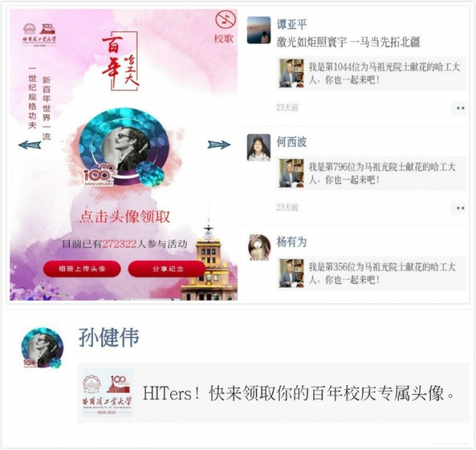This screenshot has height=450, width=476.
Task: Click the 分享纪念 button
Action: pos(167,269)
